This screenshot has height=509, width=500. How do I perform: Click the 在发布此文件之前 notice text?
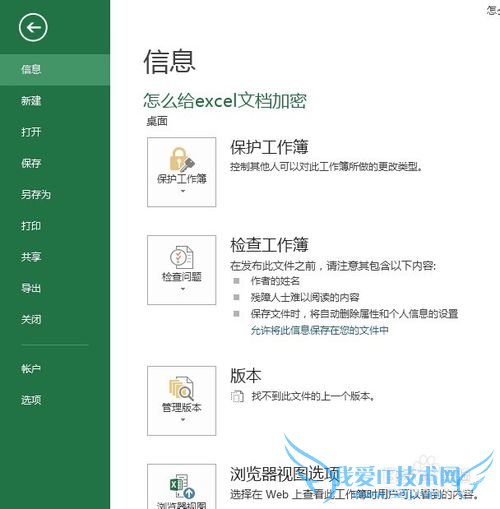tap(333, 266)
